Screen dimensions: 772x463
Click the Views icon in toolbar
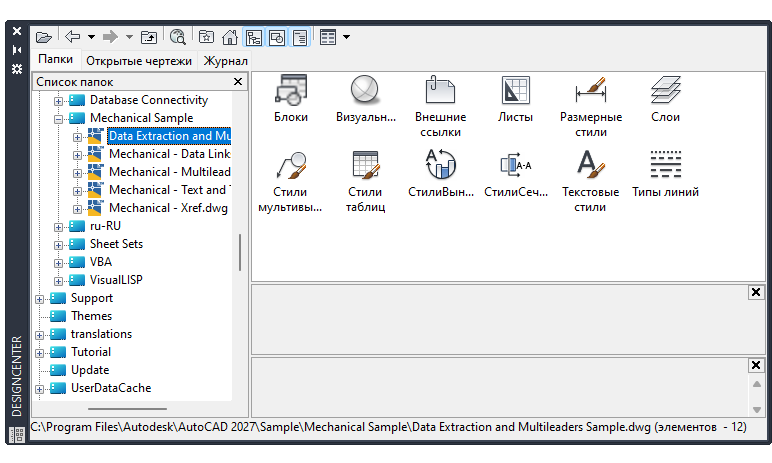[327, 37]
